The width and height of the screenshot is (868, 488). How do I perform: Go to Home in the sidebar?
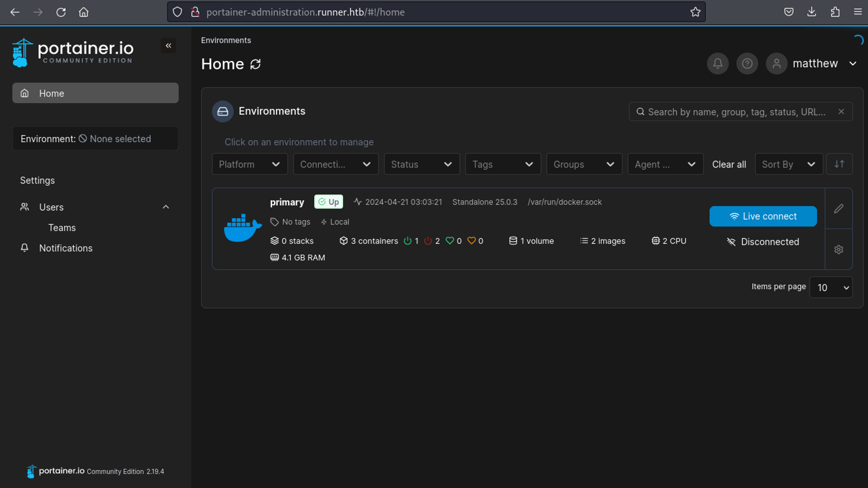pos(95,93)
